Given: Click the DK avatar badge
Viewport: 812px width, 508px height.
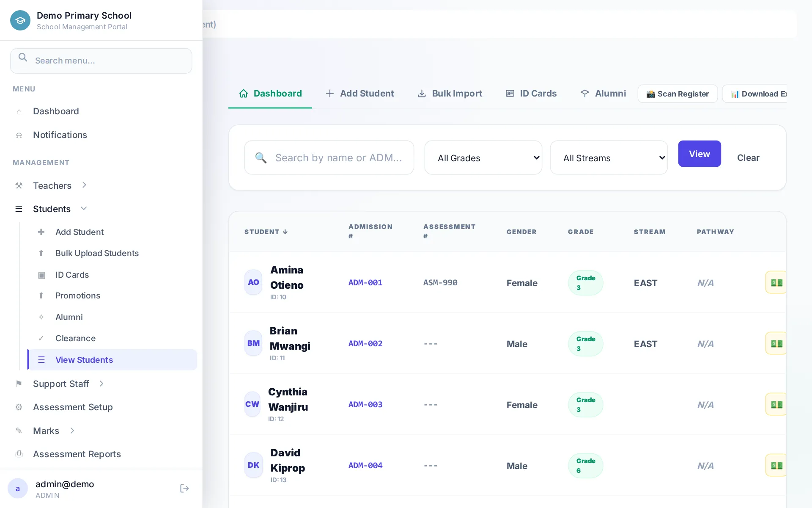Looking at the screenshot, I should 253,465.
